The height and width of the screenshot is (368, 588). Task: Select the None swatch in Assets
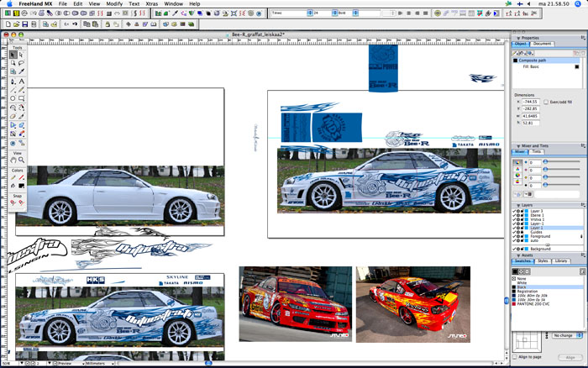pyautogui.click(x=548, y=279)
